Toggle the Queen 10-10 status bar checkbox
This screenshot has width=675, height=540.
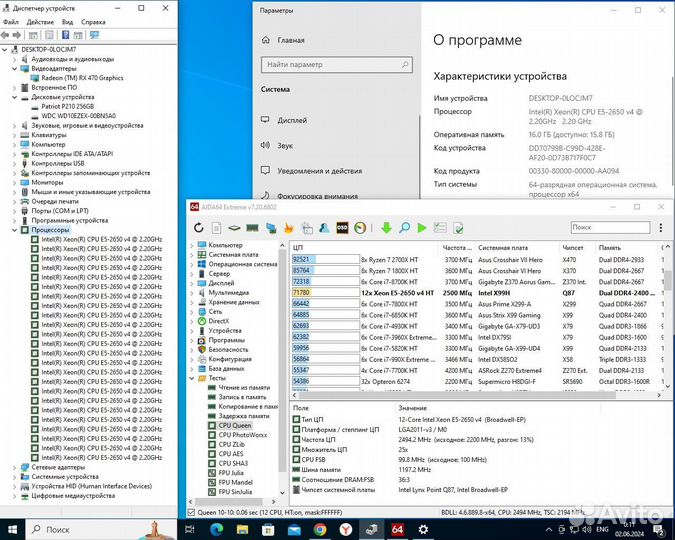click(x=191, y=512)
